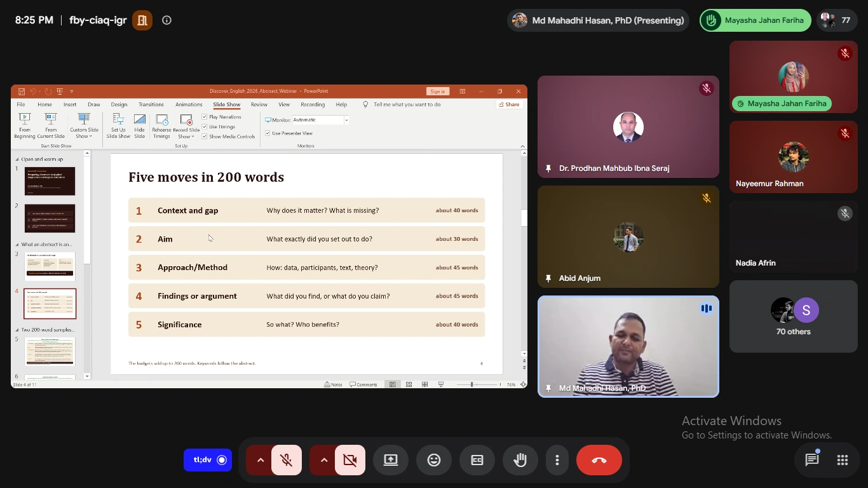Image resolution: width=868 pixels, height=488 pixels.
Task: Open video settings arrow beside camera
Action: click(323, 460)
